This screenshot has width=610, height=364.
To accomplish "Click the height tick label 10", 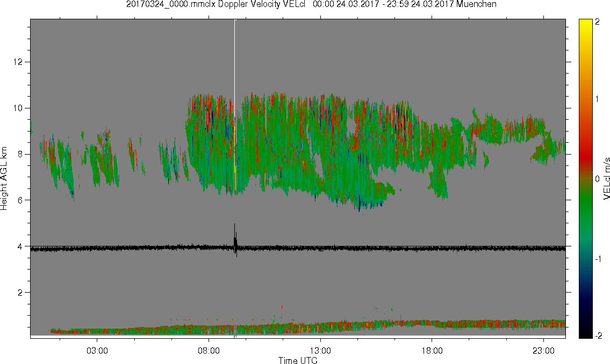I will [x=18, y=108].
